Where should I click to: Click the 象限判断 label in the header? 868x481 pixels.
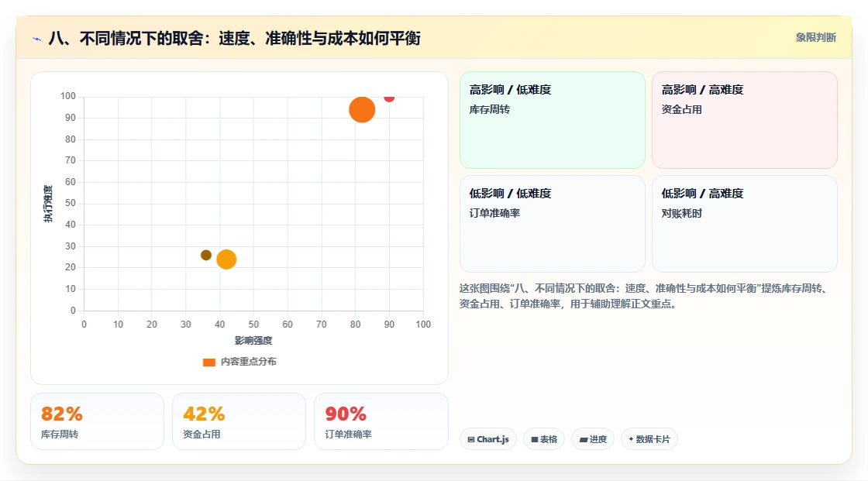(x=815, y=38)
